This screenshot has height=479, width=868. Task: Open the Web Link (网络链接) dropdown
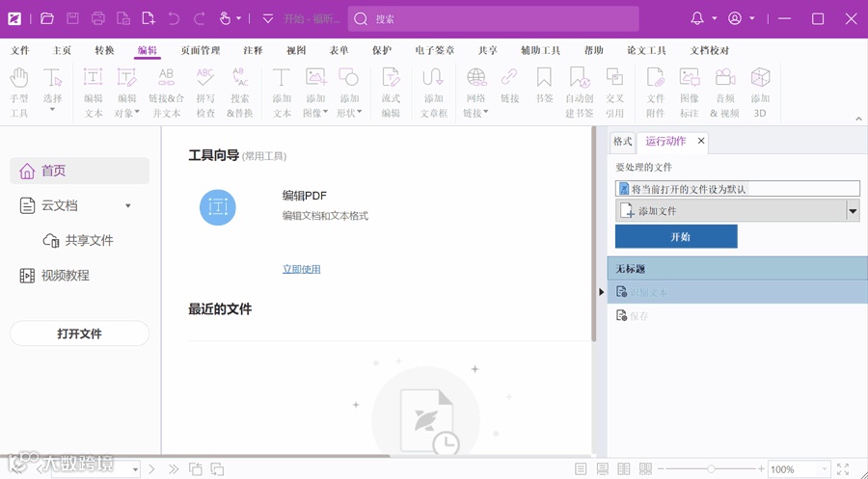click(x=486, y=113)
